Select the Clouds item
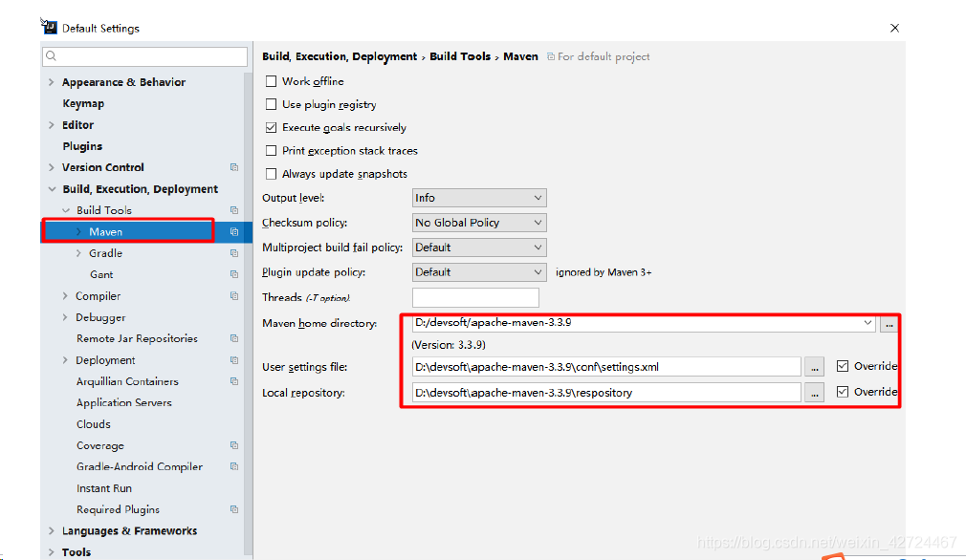This screenshot has width=966, height=560. pos(94,424)
